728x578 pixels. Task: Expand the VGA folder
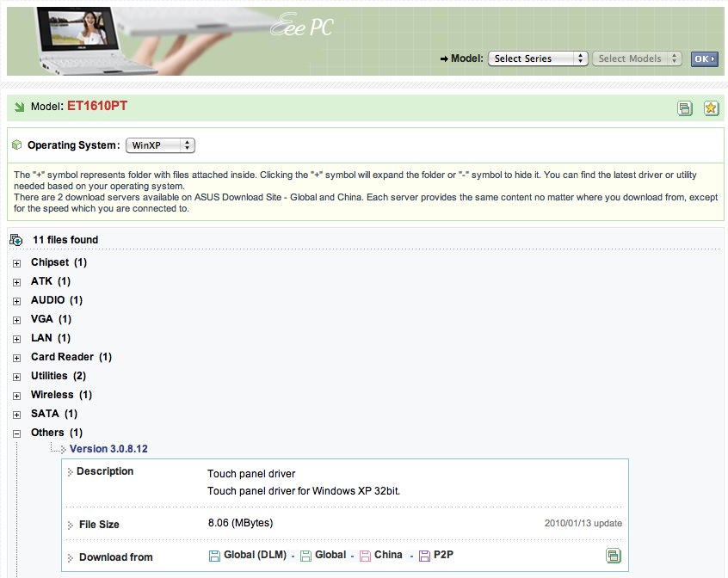[x=16, y=321]
